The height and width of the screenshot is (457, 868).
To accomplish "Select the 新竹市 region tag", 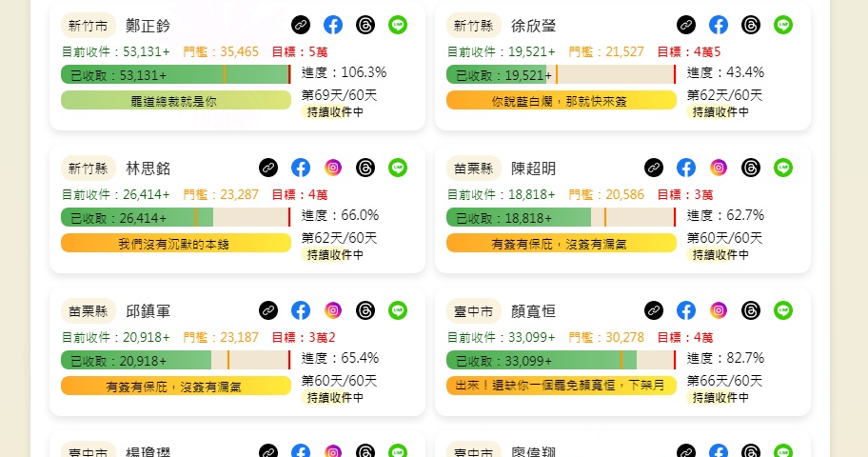I will tap(88, 26).
